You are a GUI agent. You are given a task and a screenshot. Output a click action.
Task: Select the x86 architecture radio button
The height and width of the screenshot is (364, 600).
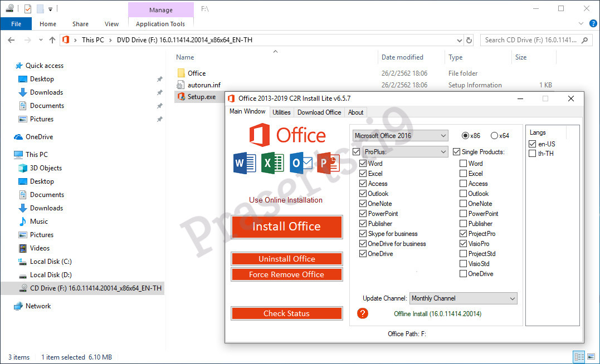coord(465,135)
